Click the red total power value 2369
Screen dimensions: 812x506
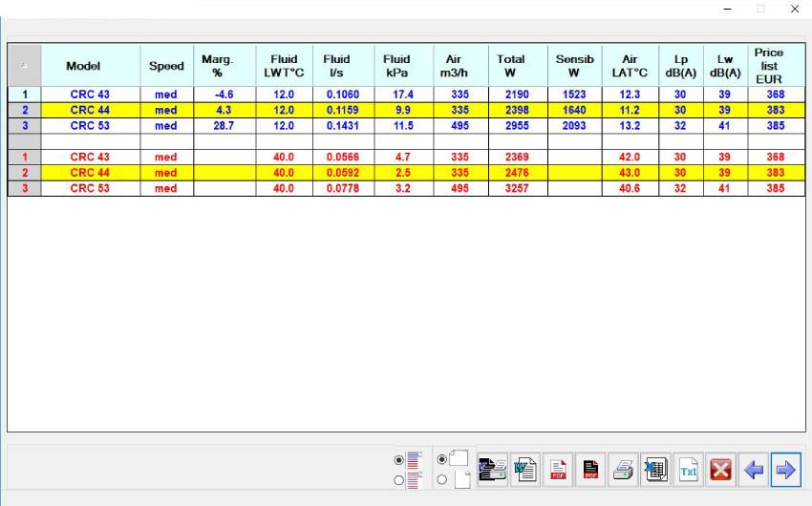pos(518,157)
